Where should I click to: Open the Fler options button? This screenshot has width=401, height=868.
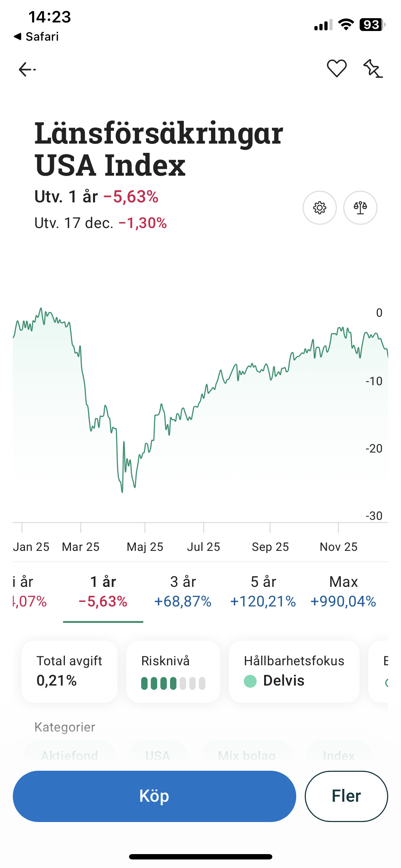(346, 796)
